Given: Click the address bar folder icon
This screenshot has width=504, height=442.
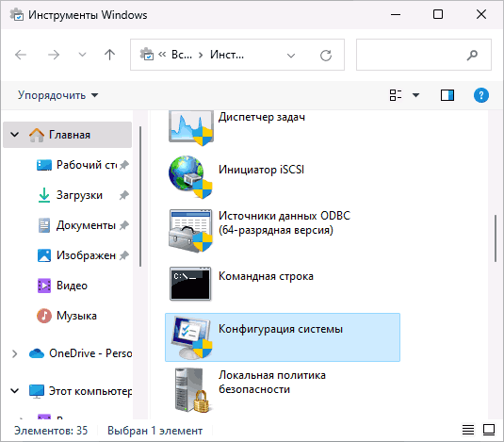Looking at the screenshot, I should pyautogui.click(x=147, y=55).
